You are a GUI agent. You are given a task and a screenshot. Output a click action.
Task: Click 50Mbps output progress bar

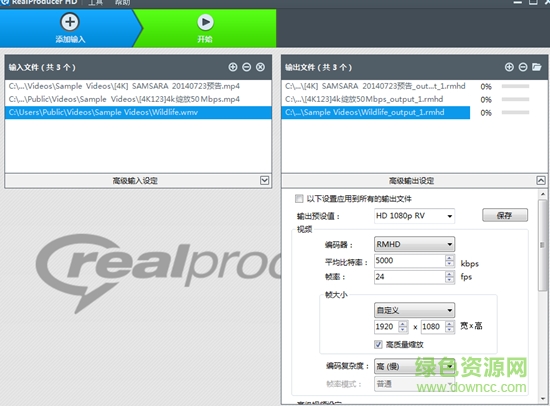tap(515, 99)
